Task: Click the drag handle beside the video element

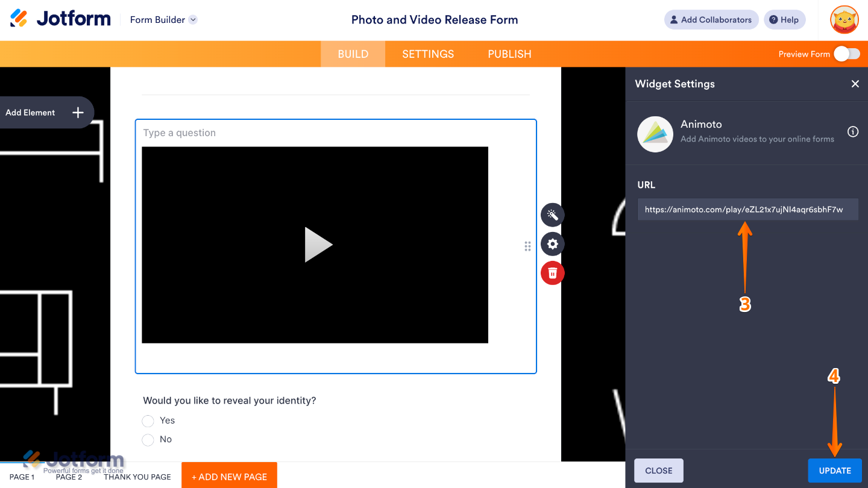Action: (x=527, y=246)
